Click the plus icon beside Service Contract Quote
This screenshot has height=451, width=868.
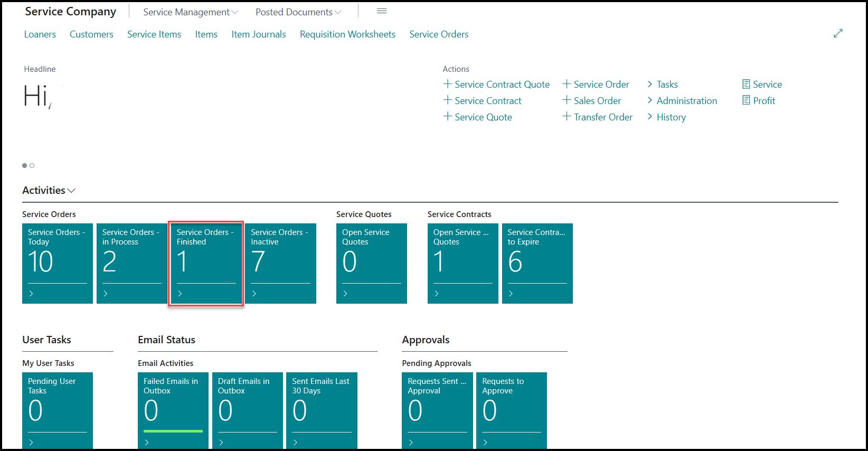(447, 84)
